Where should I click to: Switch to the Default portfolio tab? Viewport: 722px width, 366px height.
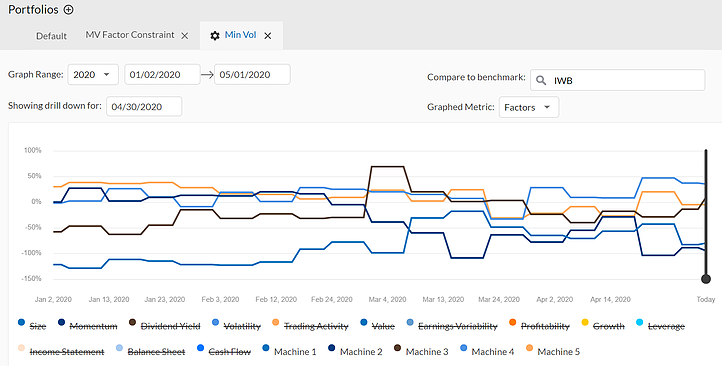click(x=52, y=35)
